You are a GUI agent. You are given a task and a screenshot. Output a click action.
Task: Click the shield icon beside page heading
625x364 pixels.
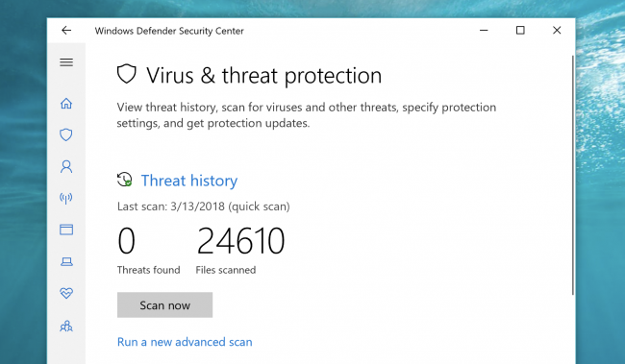click(126, 74)
